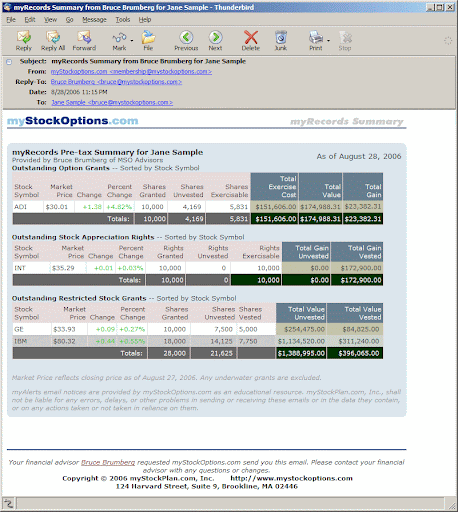Open the Mark dropdown arrow
458x512 pixels.
click(132, 41)
